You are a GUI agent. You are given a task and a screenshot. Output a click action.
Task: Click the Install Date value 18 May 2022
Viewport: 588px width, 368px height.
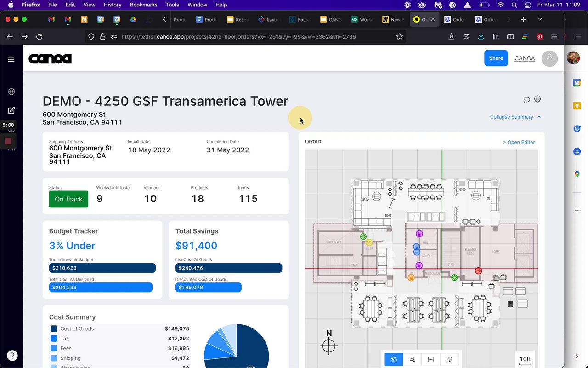[149, 150]
